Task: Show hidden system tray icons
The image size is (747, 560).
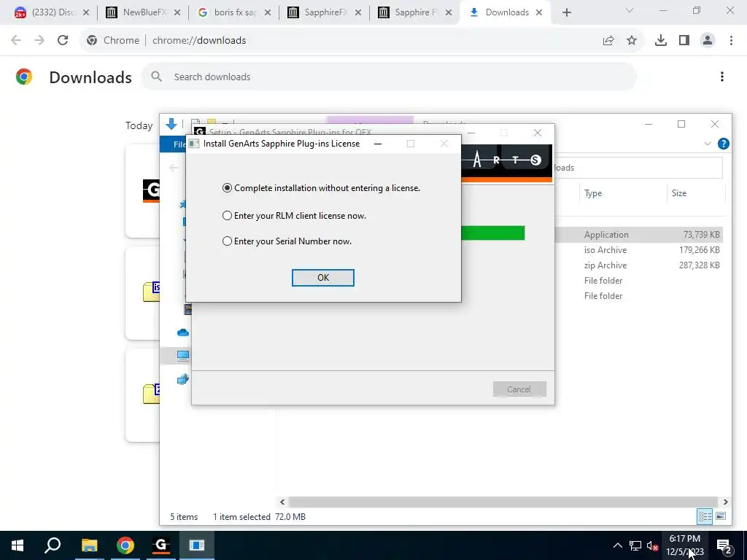Action: click(x=617, y=545)
